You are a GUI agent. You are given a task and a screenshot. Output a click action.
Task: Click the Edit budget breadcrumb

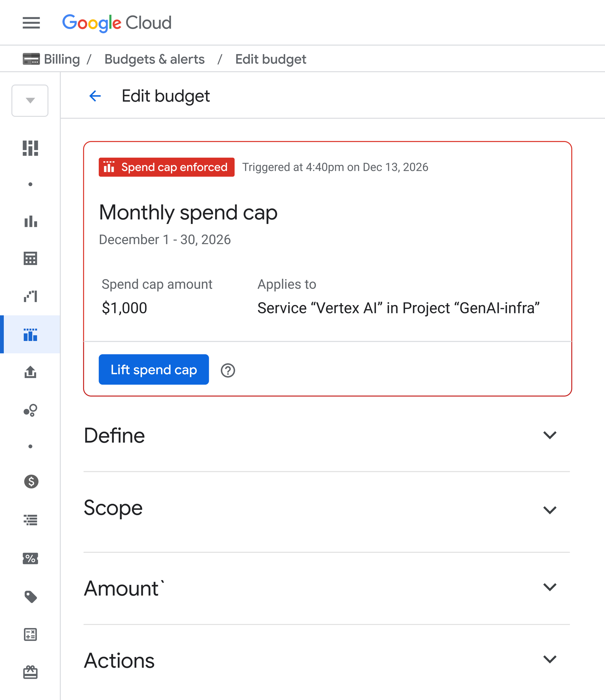pyautogui.click(x=271, y=59)
